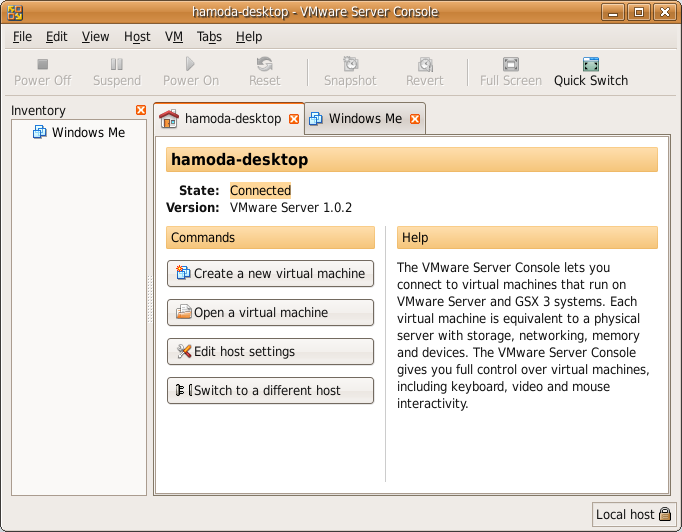Click the Revert toolbar icon
This screenshot has height=532, width=682.
click(425, 64)
